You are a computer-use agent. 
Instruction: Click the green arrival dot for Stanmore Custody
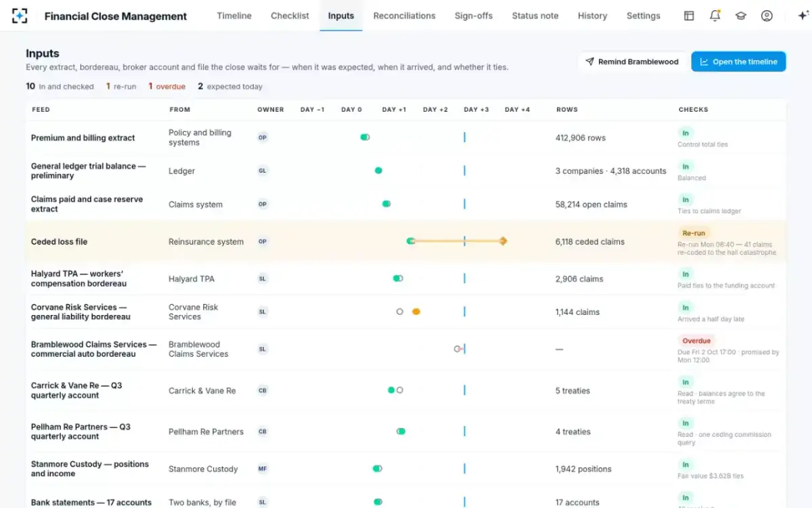(x=377, y=469)
